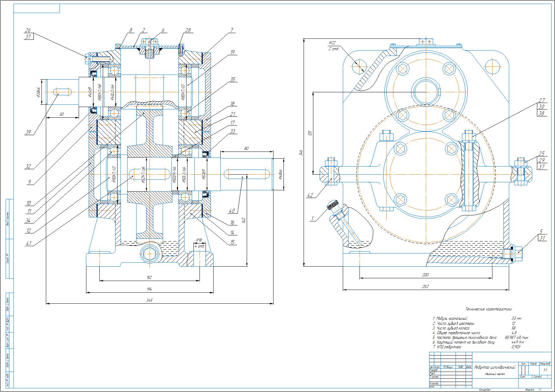
Task: Select the 346 overall height dimension
Action: tap(301, 153)
